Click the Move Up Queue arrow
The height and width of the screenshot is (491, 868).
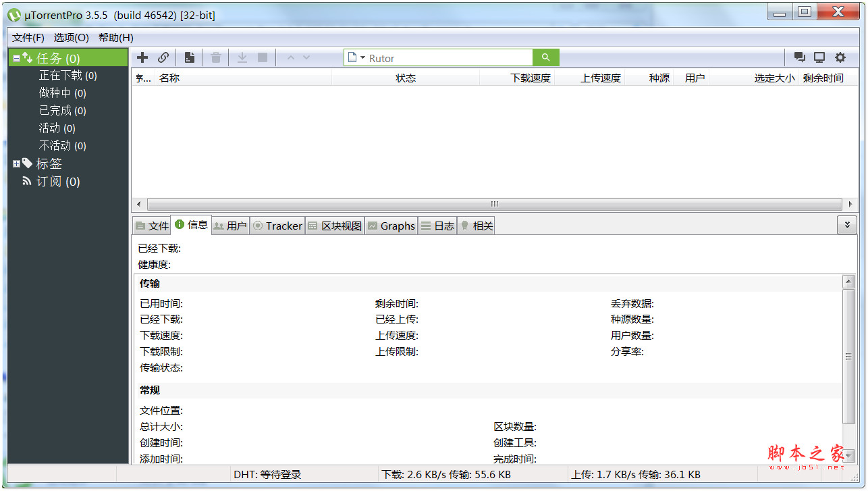(291, 58)
